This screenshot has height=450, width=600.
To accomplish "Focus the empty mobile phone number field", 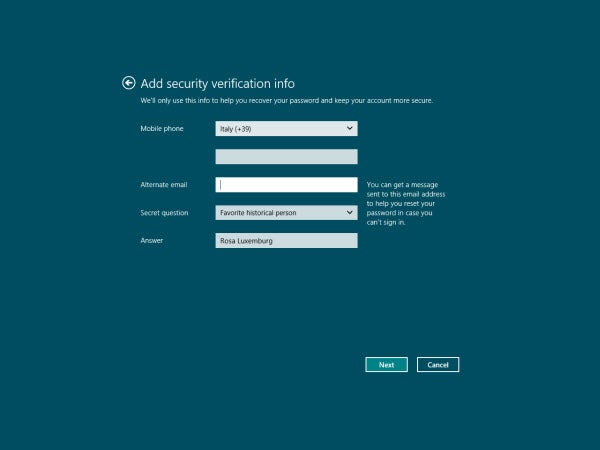I will pos(286,157).
